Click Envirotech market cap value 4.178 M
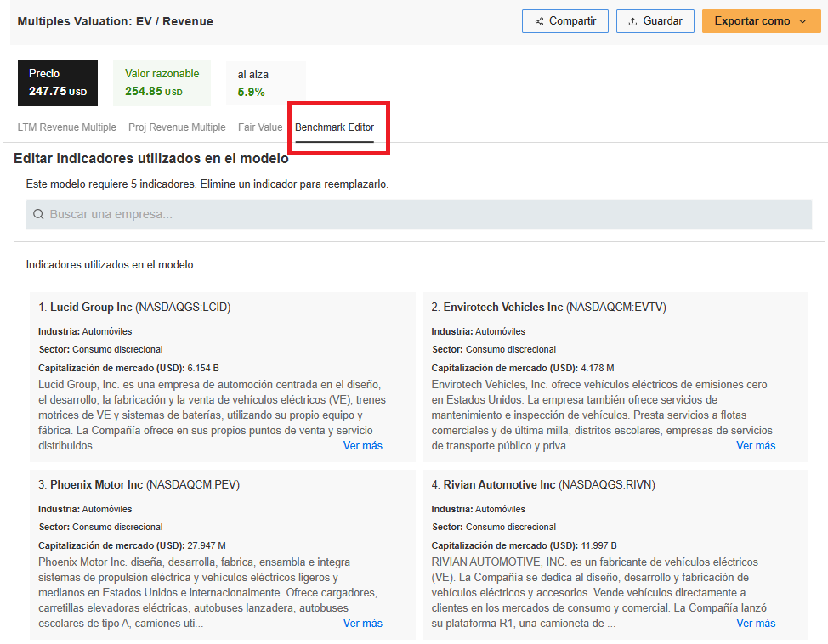 [x=598, y=368]
